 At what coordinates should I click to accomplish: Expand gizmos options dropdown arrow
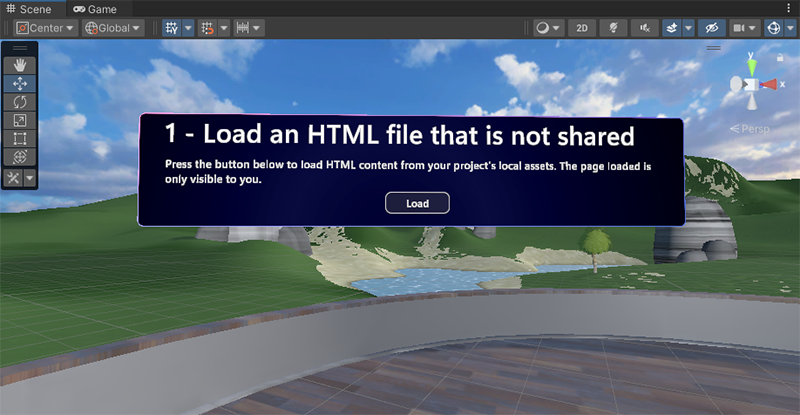pyautogui.click(x=790, y=28)
